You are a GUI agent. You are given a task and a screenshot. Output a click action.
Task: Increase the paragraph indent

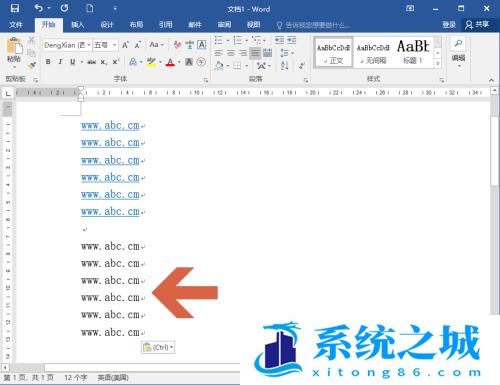[291, 40]
